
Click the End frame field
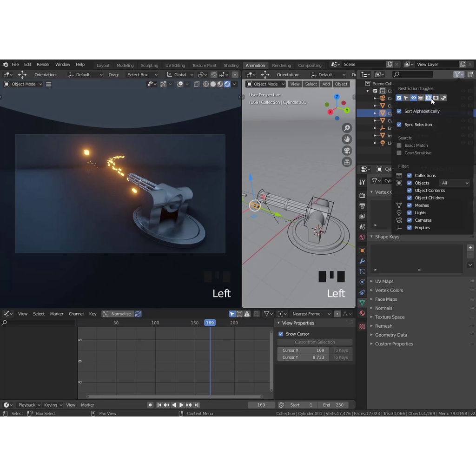(333, 405)
